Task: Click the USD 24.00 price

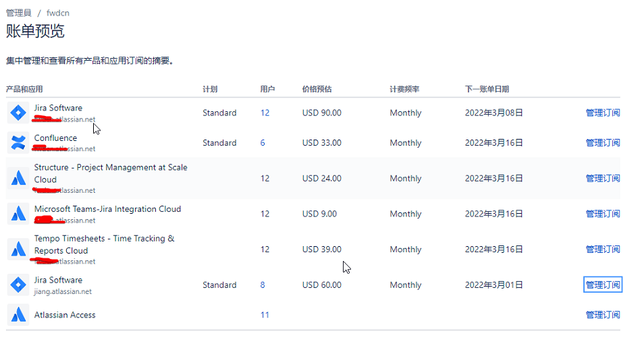Action: (321, 179)
